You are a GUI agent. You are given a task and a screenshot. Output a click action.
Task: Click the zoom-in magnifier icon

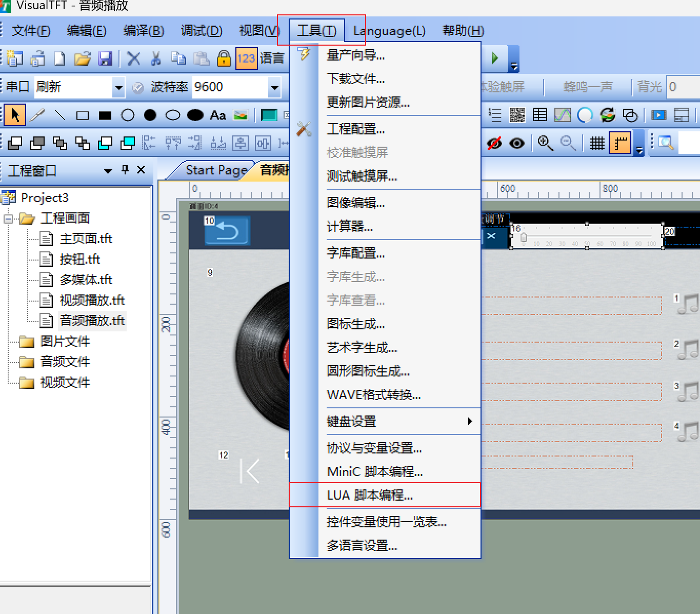point(545,143)
